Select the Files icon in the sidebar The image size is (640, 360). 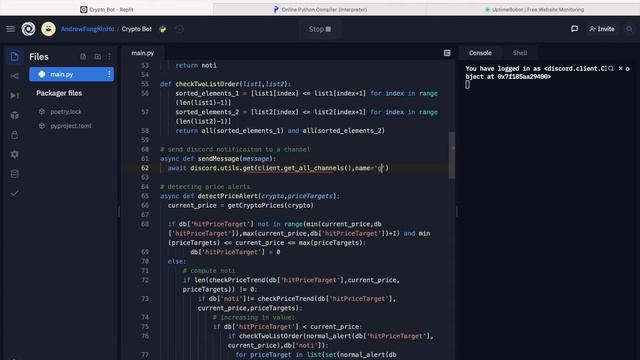coord(14,56)
